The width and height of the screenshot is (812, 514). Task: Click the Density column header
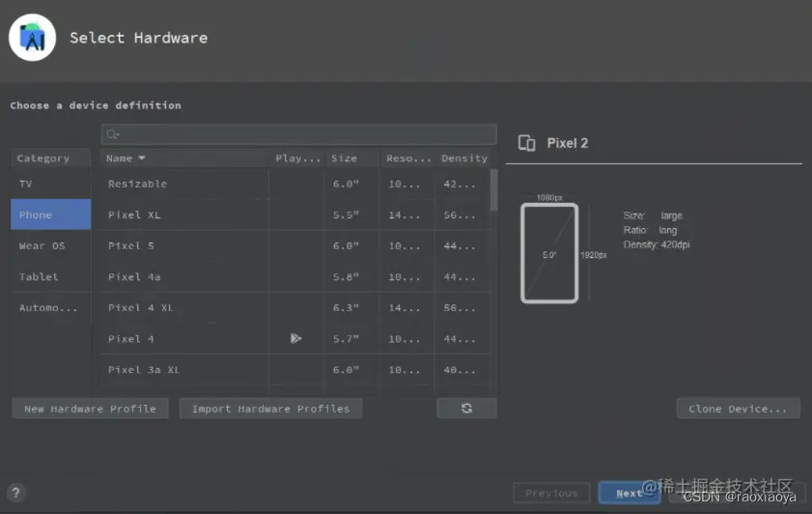(x=464, y=158)
